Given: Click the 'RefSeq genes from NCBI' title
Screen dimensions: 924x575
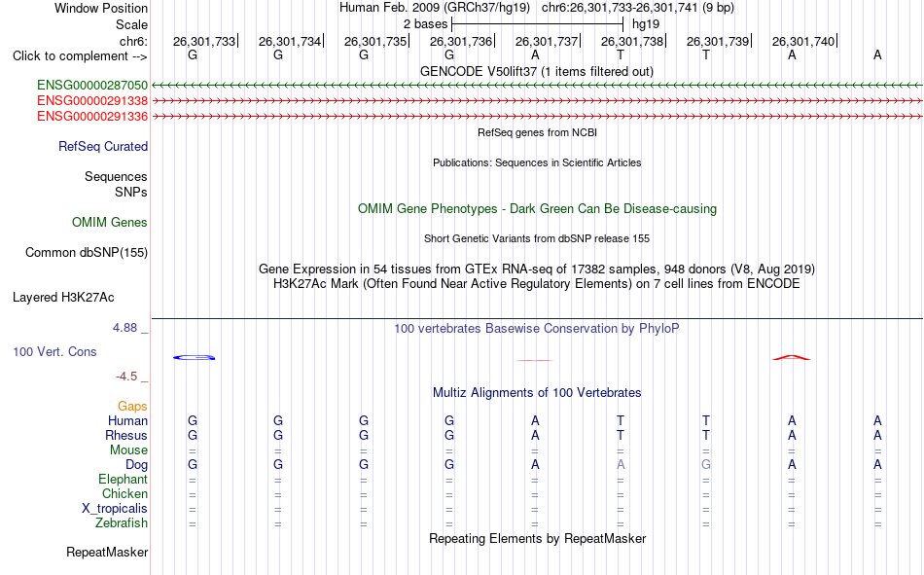Looking at the screenshot, I should click(538, 132).
